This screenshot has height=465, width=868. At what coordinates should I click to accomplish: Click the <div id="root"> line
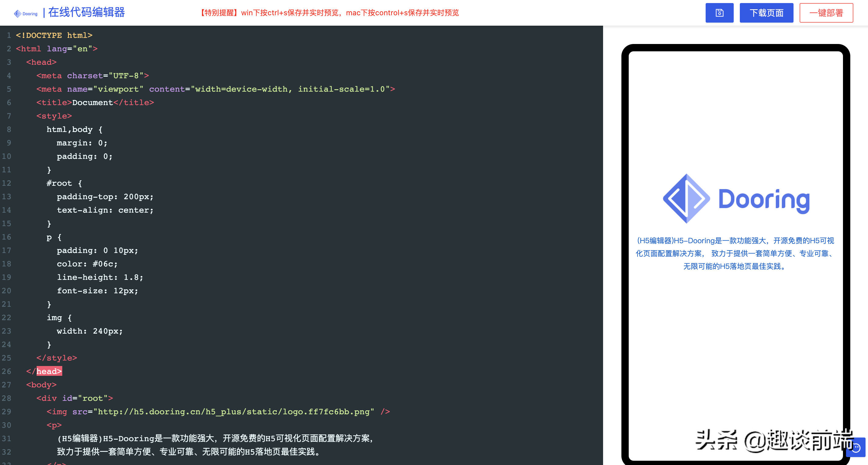74,398
